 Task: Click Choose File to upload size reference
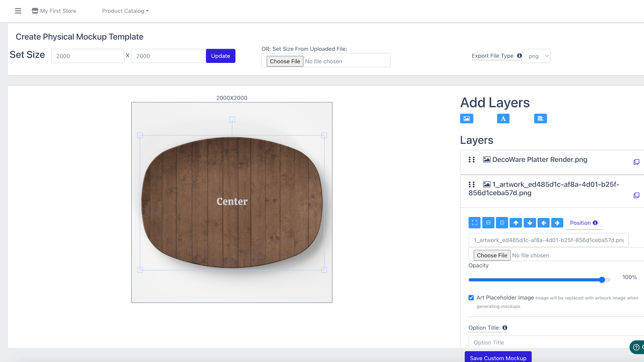click(x=285, y=61)
